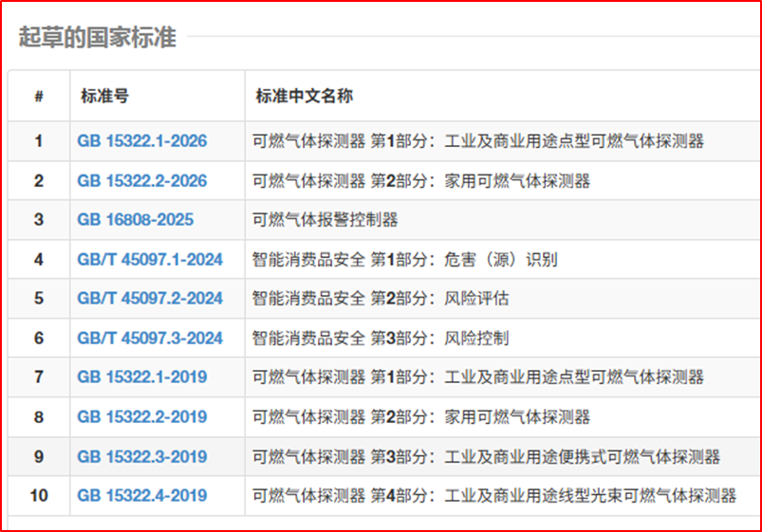
Task: Open standard GB/T 45097.1-2024
Action: pos(150,259)
